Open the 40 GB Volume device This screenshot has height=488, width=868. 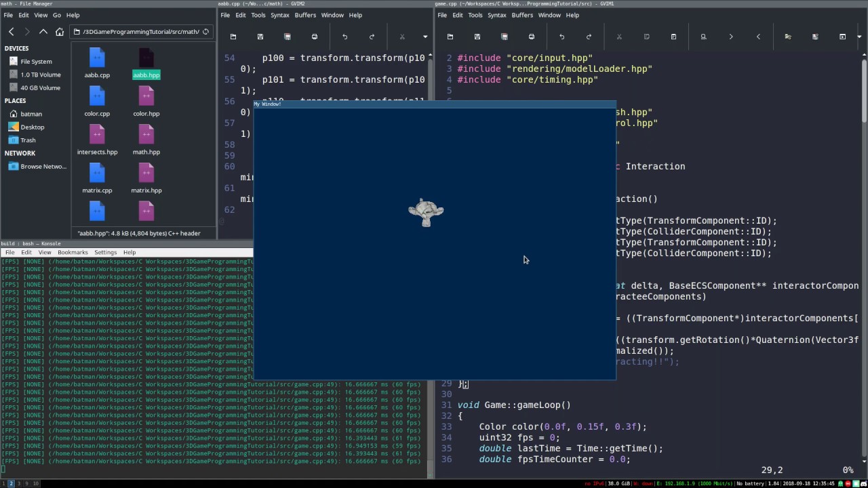tap(35, 87)
